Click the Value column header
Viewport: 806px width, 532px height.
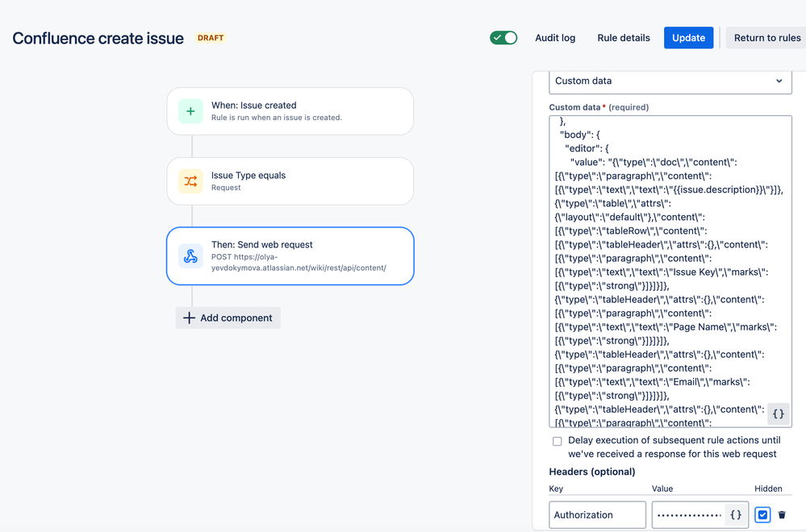(662, 488)
